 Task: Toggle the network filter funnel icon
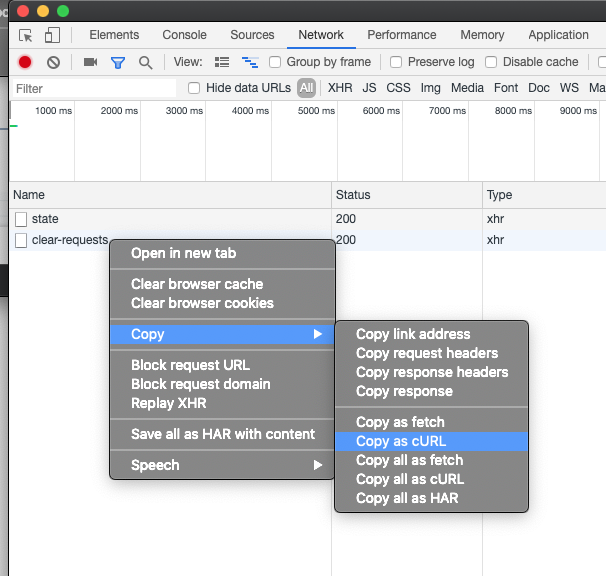click(118, 62)
